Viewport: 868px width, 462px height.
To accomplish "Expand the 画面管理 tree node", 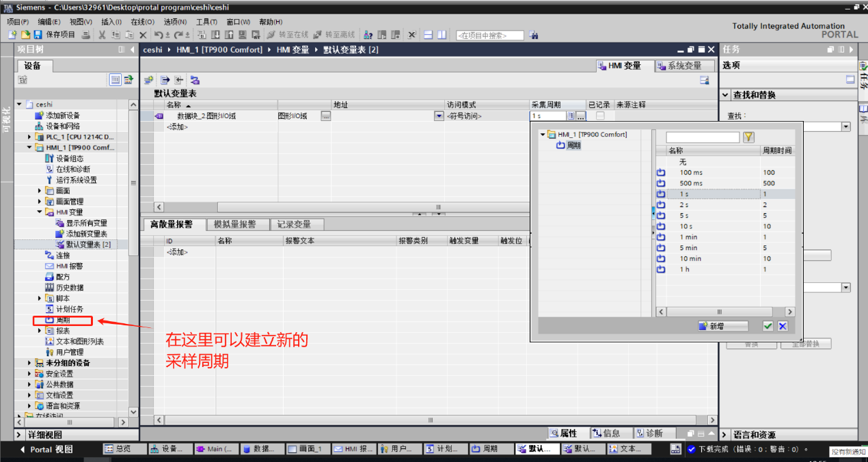I will [40, 202].
